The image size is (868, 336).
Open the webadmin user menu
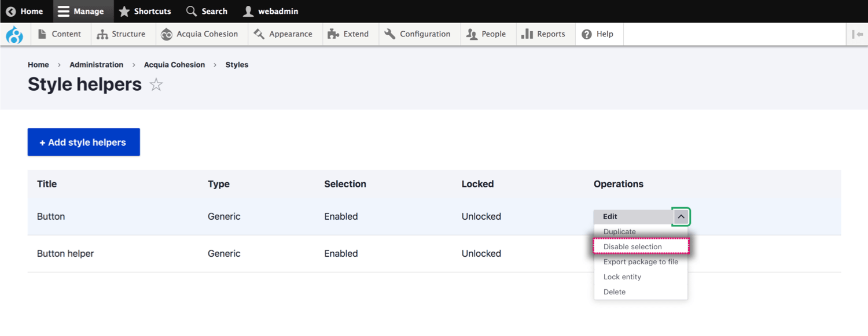pos(270,12)
